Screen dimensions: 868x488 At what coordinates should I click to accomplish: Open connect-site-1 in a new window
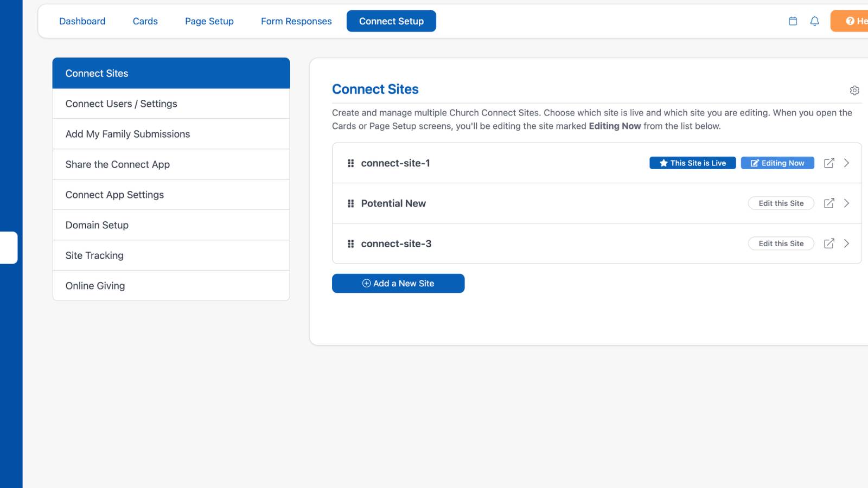(x=829, y=163)
